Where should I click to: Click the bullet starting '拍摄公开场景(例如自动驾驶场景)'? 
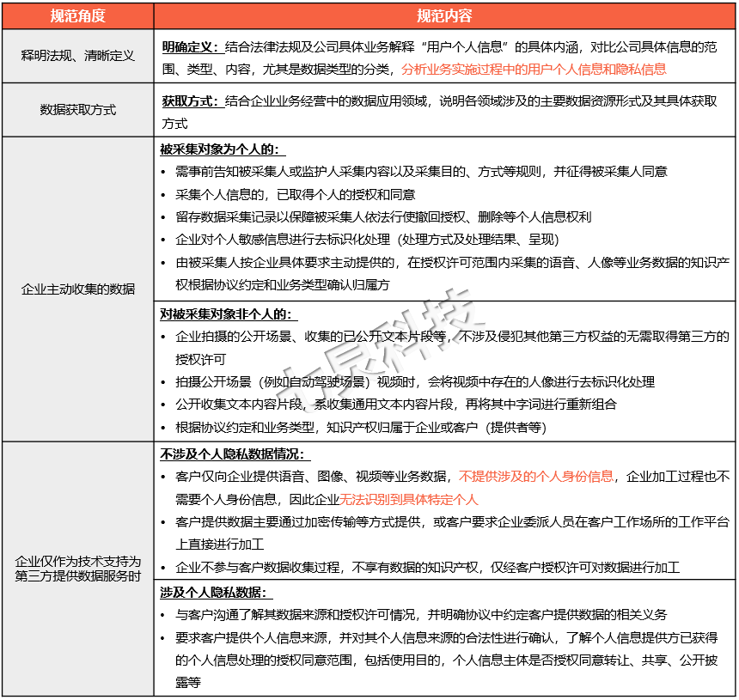pyautogui.click(x=415, y=381)
